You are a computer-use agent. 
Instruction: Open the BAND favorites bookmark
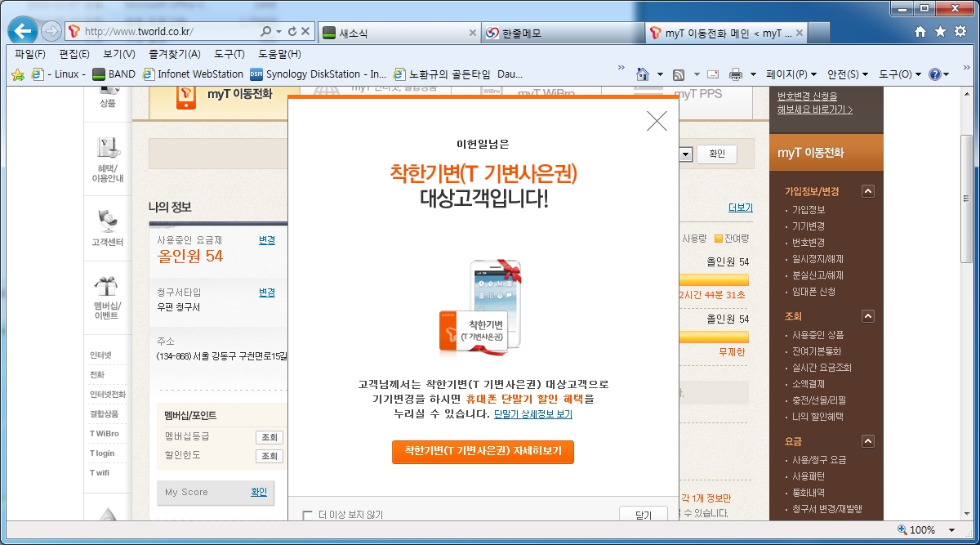click(x=114, y=74)
